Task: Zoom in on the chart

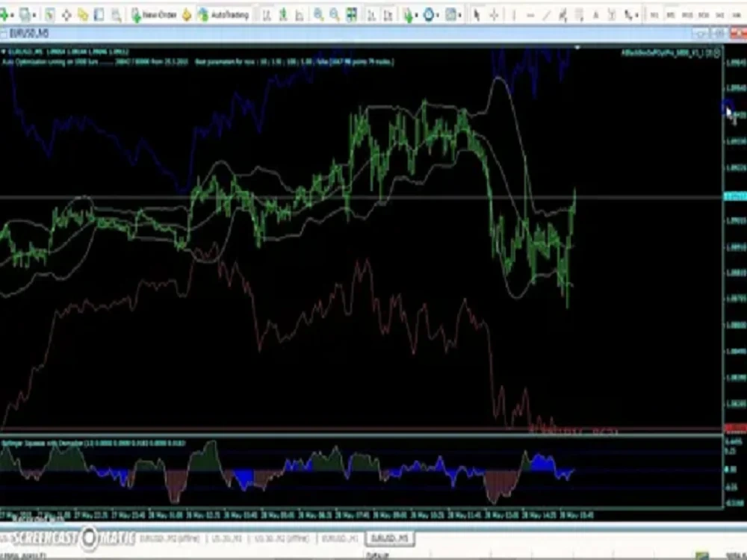Action: pyautogui.click(x=318, y=15)
